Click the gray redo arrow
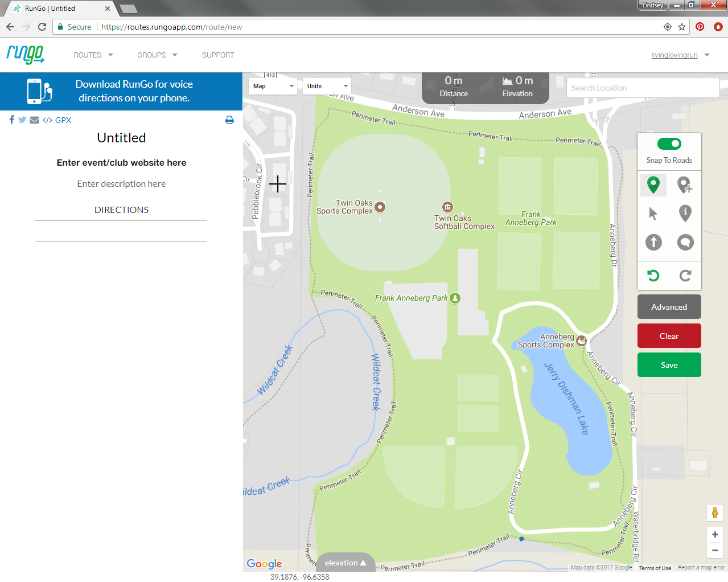Image resolution: width=728 pixels, height=582 pixels. pos(685,276)
